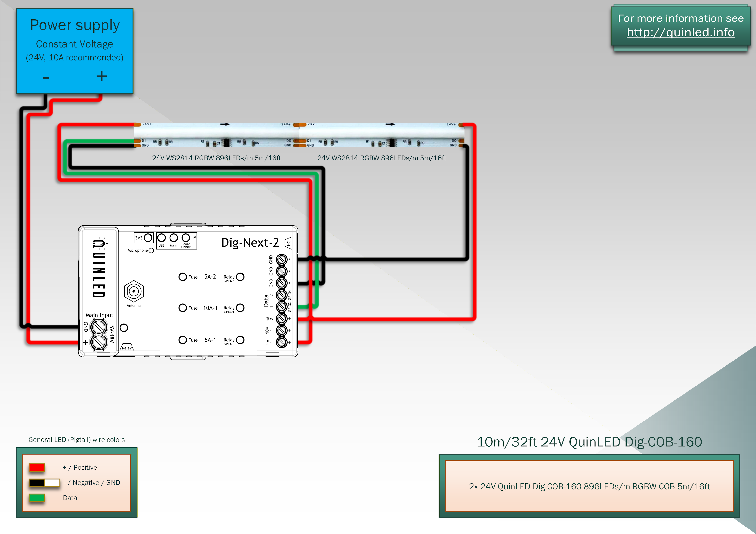The height and width of the screenshot is (534, 756).
Task: Click the Main Input GND screw terminal
Action: (x=98, y=327)
